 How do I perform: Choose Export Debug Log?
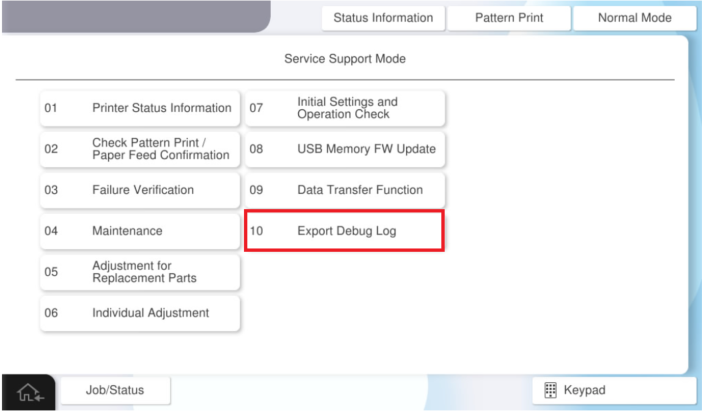pyautogui.click(x=345, y=231)
